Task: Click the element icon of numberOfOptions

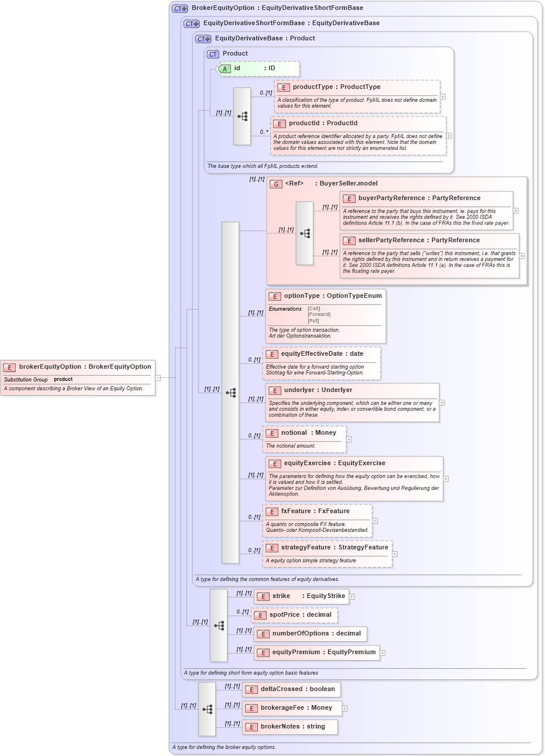Action: [x=263, y=634]
